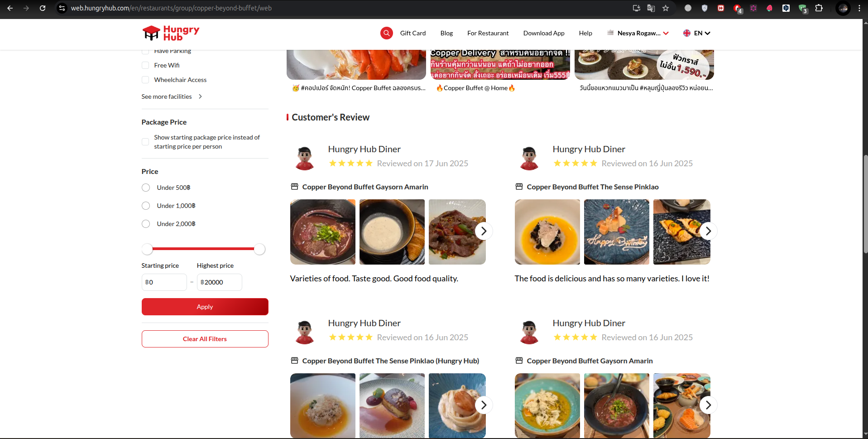
Task: Open the Blog page from navigation
Action: [446, 33]
